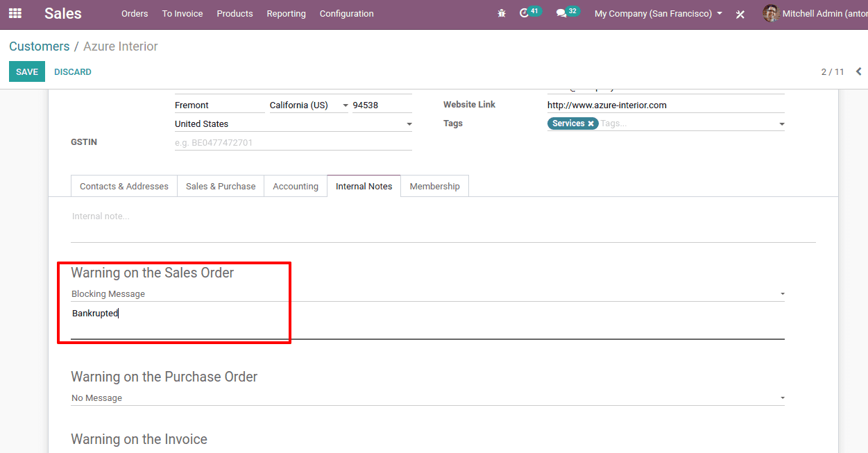Click the record counter 2 / 11
This screenshot has height=453, width=868.
pyautogui.click(x=833, y=71)
